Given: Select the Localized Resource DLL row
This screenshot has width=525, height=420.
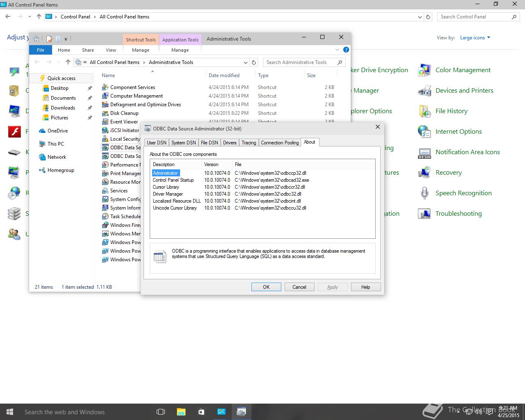Looking at the screenshot, I should pyautogui.click(x=262, y=201).
